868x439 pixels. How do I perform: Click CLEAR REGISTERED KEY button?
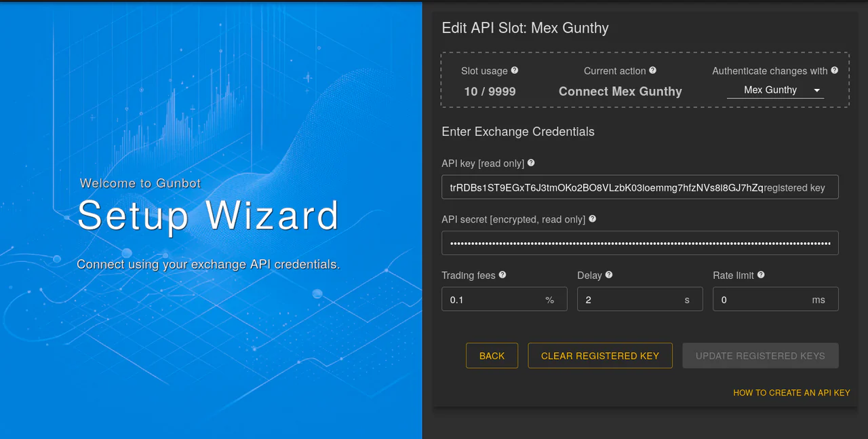click(600, 356)
